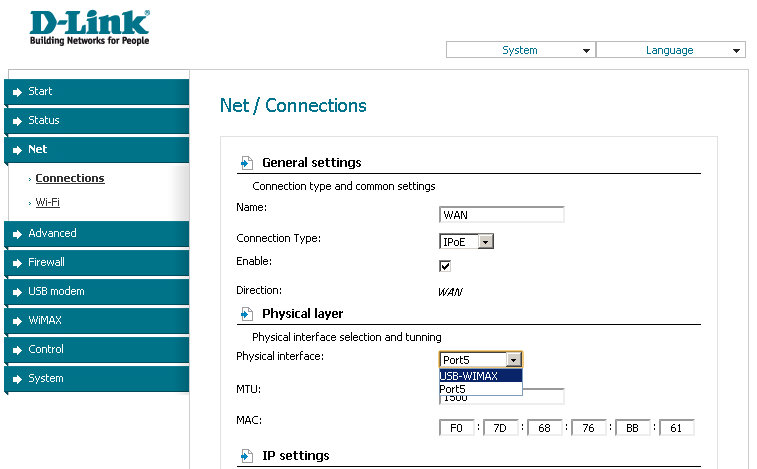The width and height of the screenshot is (757, 469).
Task: Open the Status menu section
Action: (44, 120)
